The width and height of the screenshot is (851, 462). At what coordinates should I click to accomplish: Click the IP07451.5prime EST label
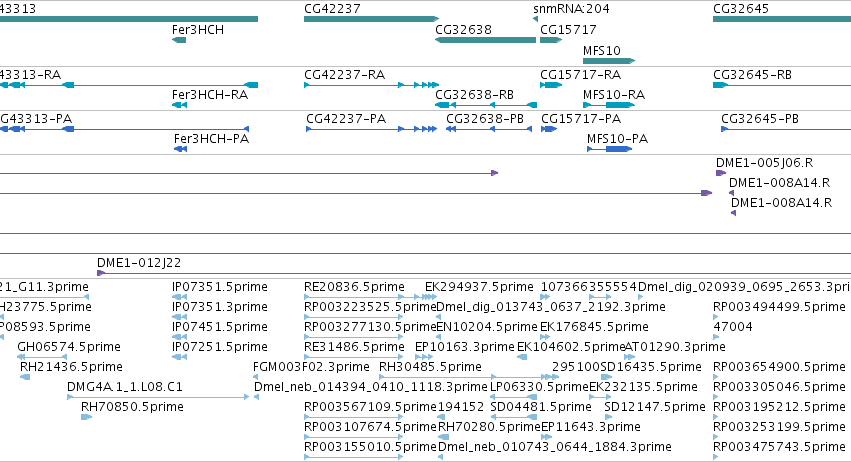(220, 327)
